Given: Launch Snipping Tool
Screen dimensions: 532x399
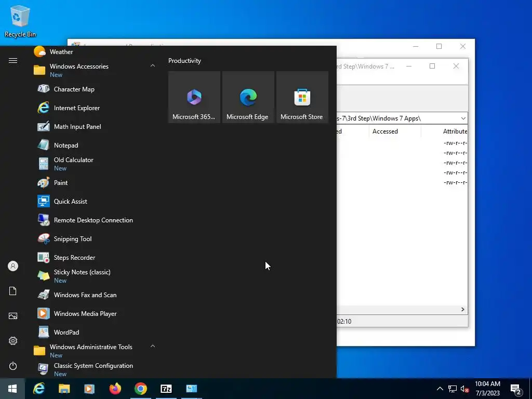Looking at the screenshot, I should 73,239.
